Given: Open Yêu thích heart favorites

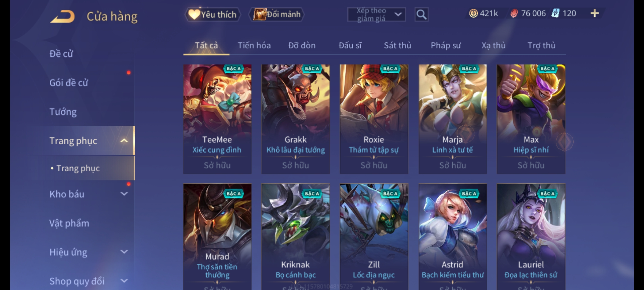Looking at the screenshot, I should click(x=213, y=15).
